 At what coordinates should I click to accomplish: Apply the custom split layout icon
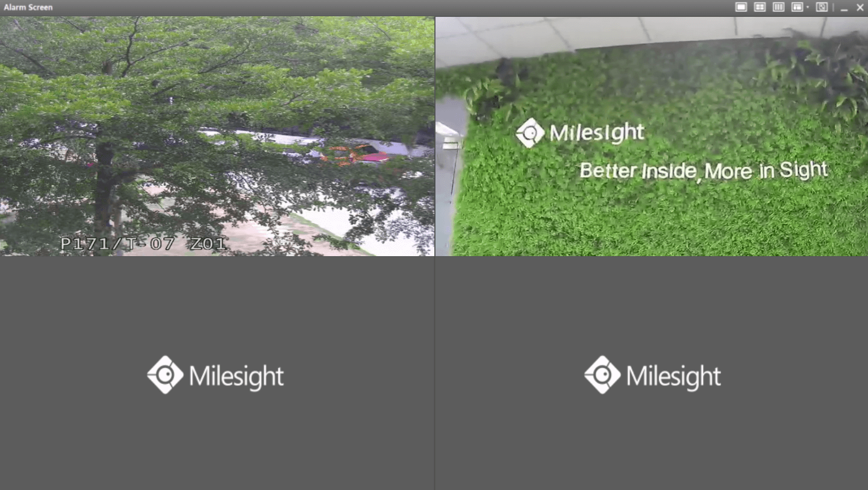tap(797, 7)
